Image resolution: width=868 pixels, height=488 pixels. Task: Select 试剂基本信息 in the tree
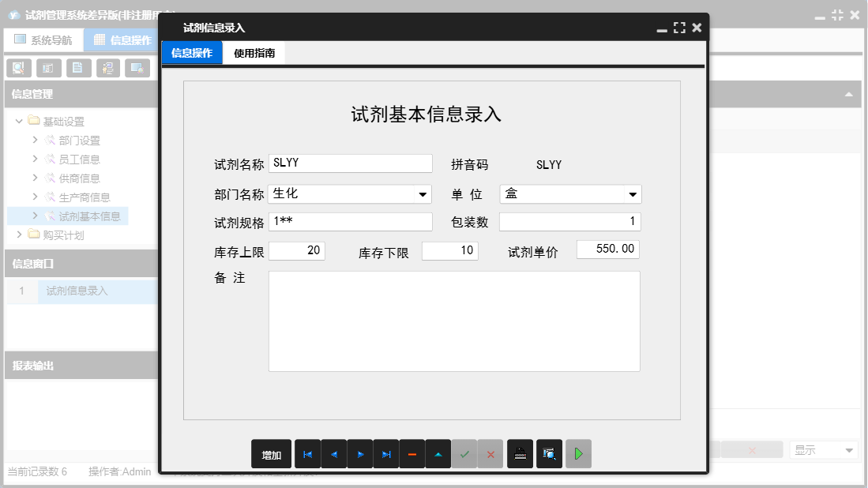(x=89, y=216)
